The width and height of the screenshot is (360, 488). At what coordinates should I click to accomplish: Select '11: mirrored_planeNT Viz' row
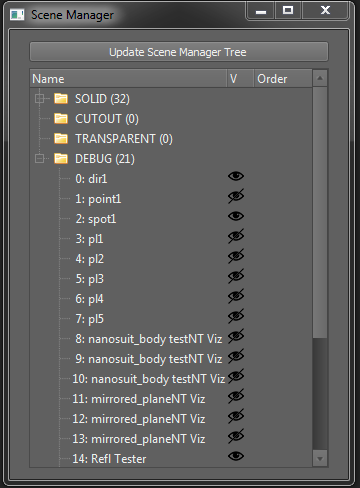point(171,399)
